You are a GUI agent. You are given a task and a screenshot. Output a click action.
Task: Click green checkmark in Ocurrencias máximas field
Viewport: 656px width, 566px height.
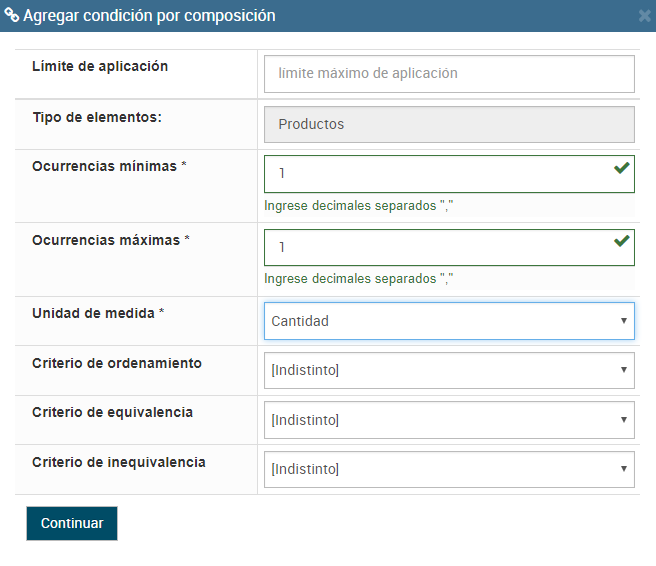tap(621, 241)
